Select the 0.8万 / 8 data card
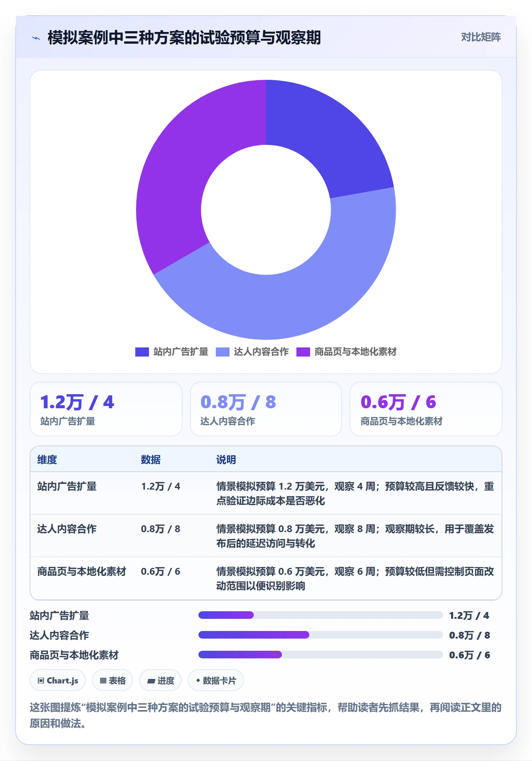Viewport: 532px width, 761px height. click(x=266, y=409)
